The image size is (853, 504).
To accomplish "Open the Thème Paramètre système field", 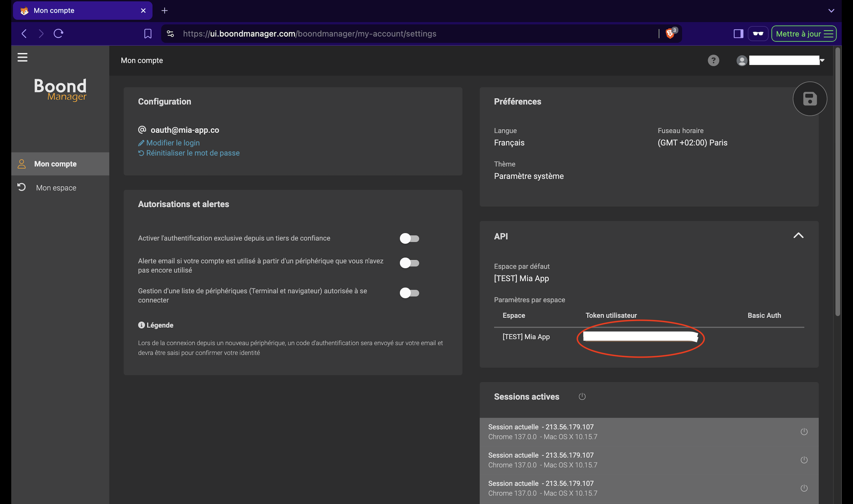I will pos(529,176).
